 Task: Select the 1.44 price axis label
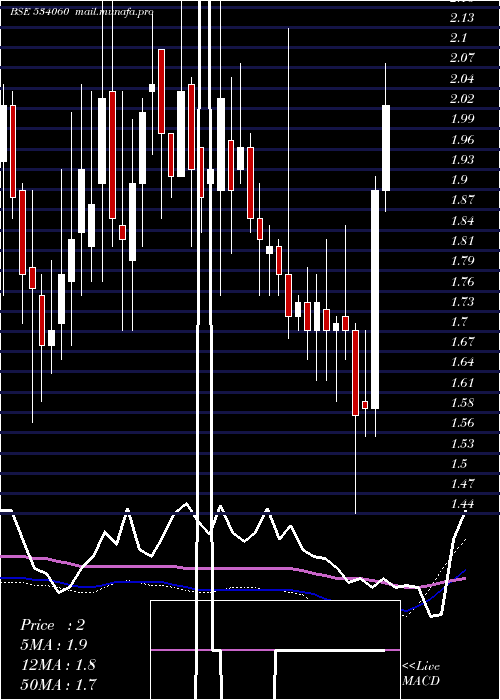pos(462,504)
